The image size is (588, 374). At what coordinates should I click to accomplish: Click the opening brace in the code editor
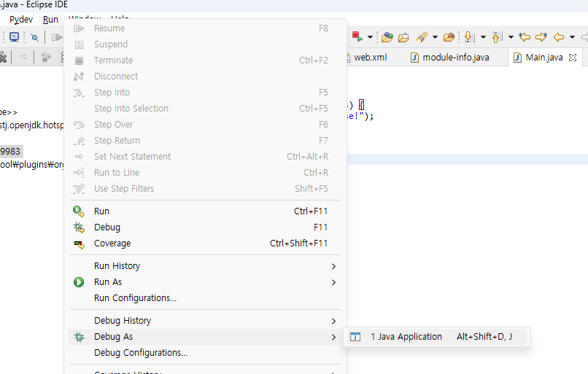pyautogui.click(x=362, y=104)
